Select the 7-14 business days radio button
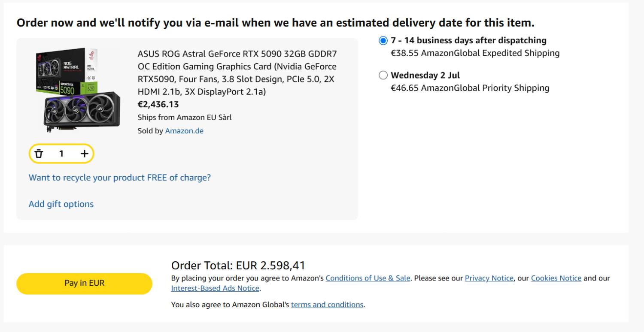 click(383, 41)
